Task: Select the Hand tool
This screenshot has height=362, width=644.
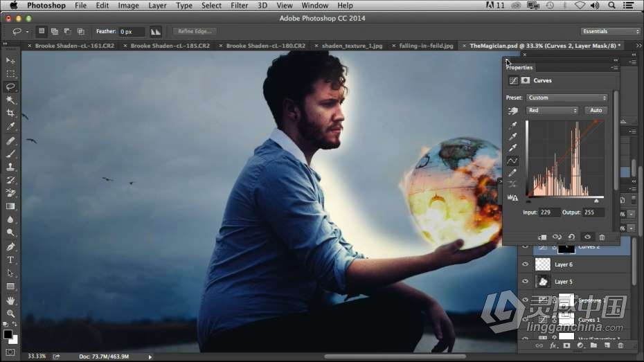Action: (10, 300)
